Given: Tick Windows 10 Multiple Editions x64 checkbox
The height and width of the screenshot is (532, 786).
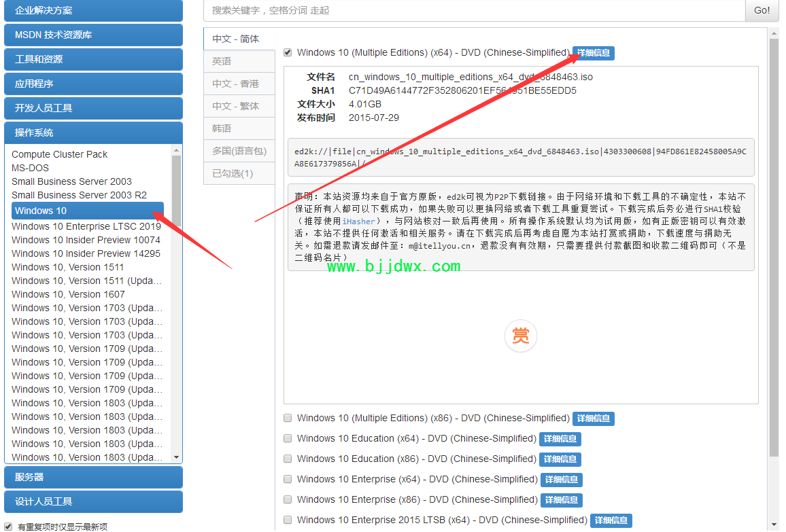Looking at the screenshot, I should (288, 52).
